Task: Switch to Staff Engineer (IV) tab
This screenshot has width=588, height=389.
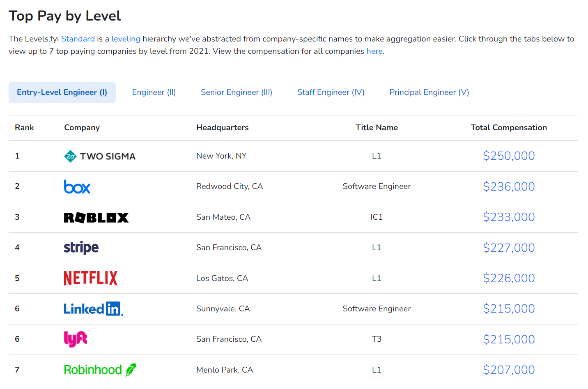Action: (331, 92)
